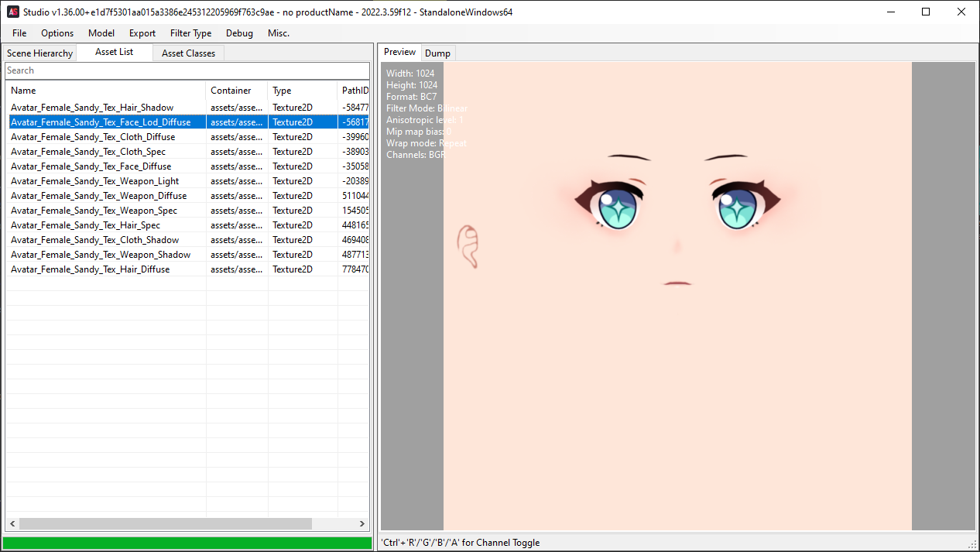The width and height of the screenshot is (980, 552).
Task: Close the Studio window
Action: tap(961, 12)
